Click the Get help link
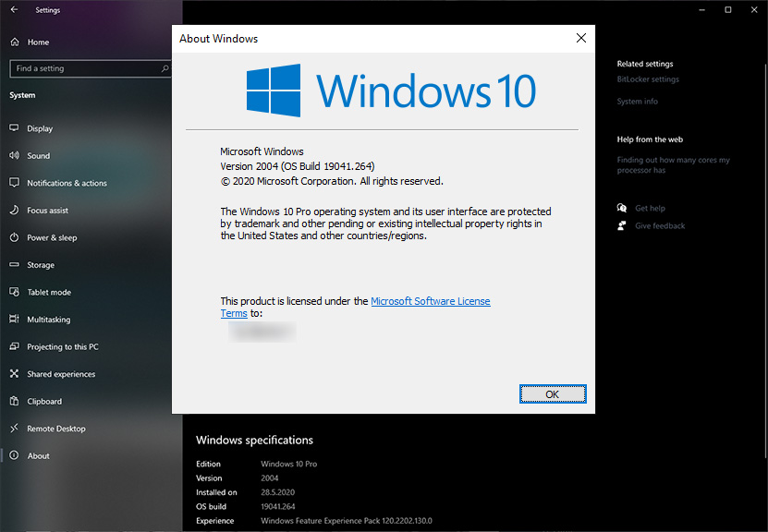Screen dimensions: 768x532 pos(650,209)
